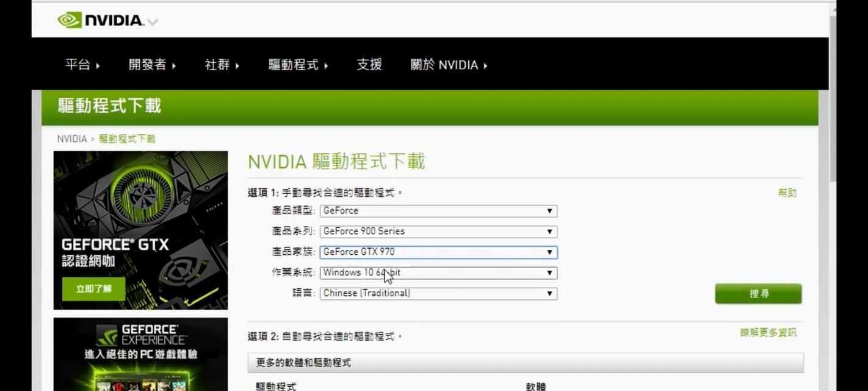Click the 選項 1: 手動尋找合適的驅動程式 text
The height and width of the screenshot is (391, 868).
[325, 193]
